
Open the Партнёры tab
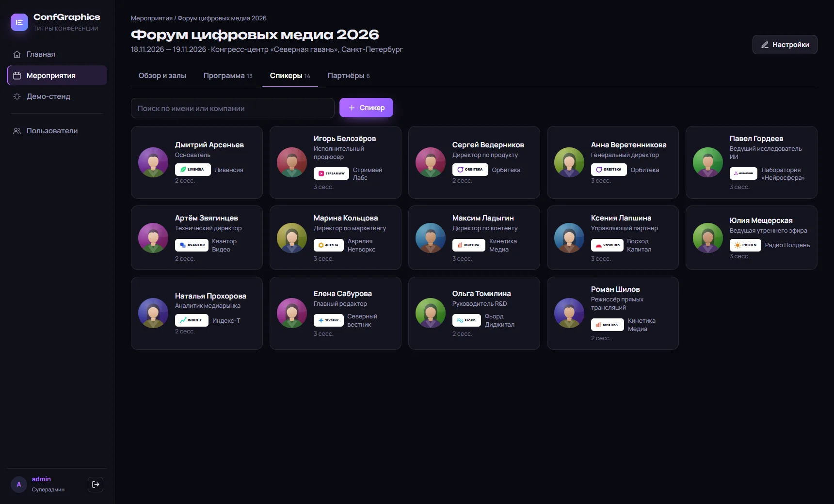click(349, 76)
